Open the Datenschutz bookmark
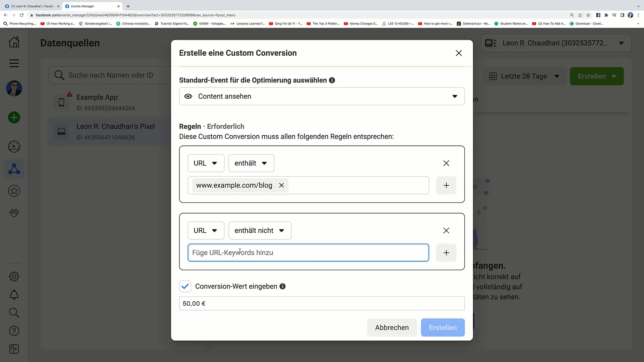This screenshot has width=644, height=362. tap(474, 24)
